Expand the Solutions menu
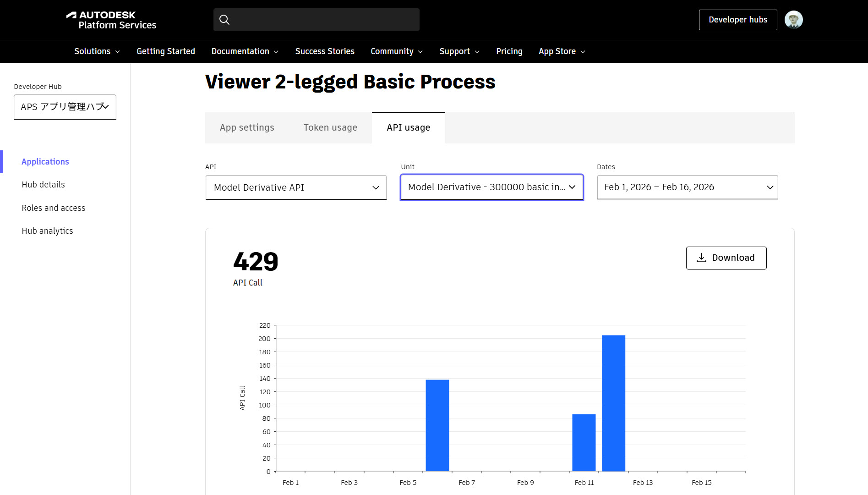 [x=97, y=51]
